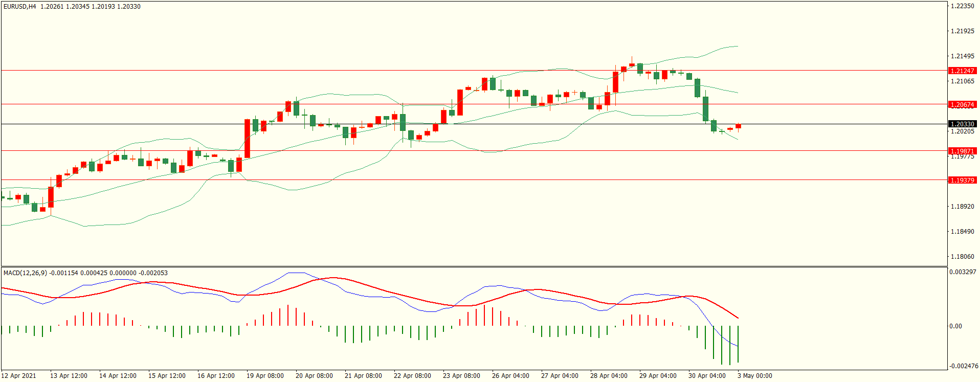Click the 23 Apr 08:00 time label
980x382 pixels.
(461, 376)
